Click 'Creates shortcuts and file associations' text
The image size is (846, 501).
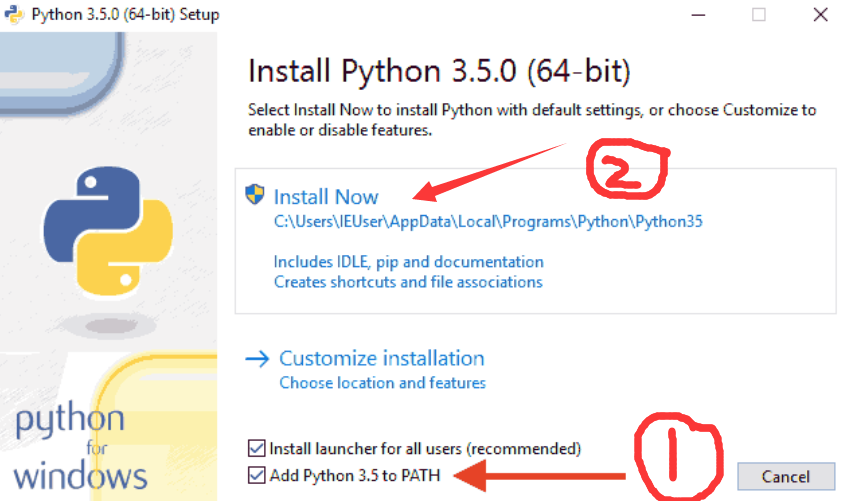tap(408, 282)
